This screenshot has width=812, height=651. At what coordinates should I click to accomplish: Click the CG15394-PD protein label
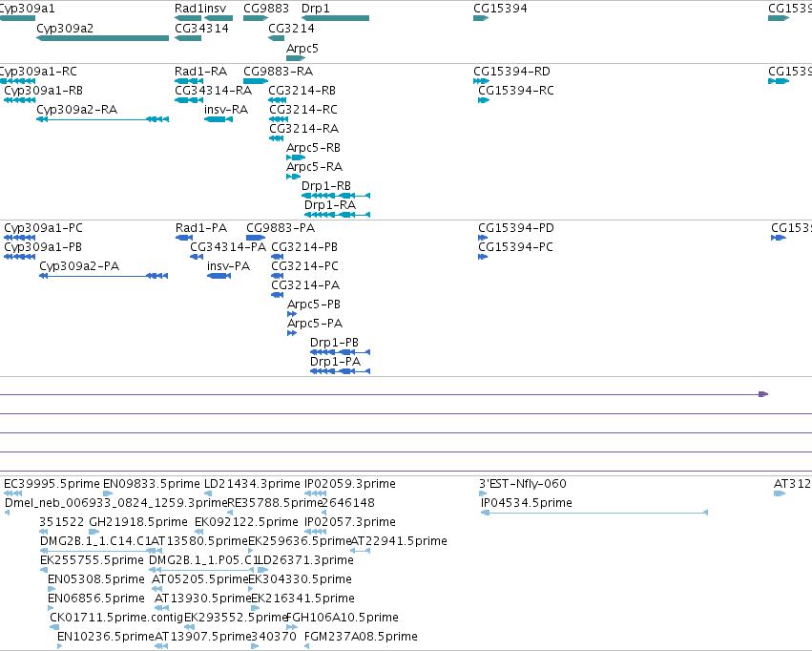point(516,228)
